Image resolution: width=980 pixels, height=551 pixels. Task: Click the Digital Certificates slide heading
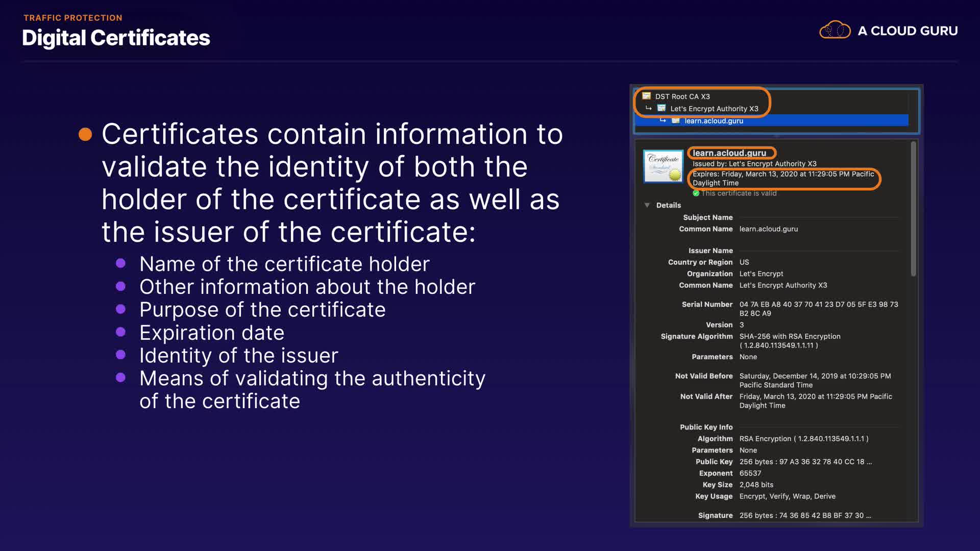click(x=116, y=38)
